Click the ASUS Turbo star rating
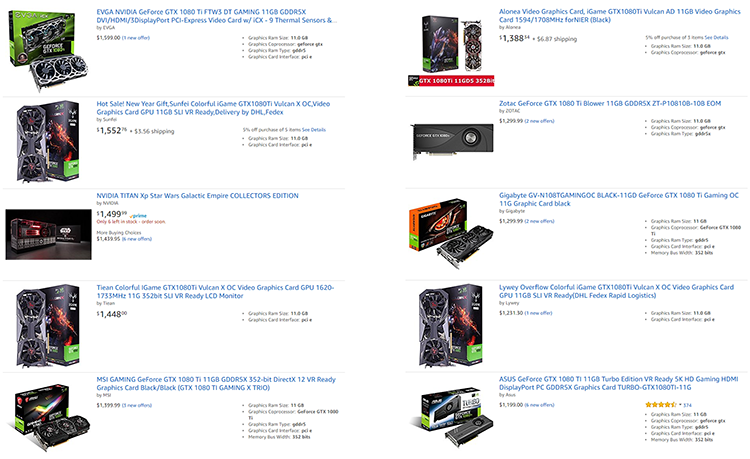 (661, 405)
